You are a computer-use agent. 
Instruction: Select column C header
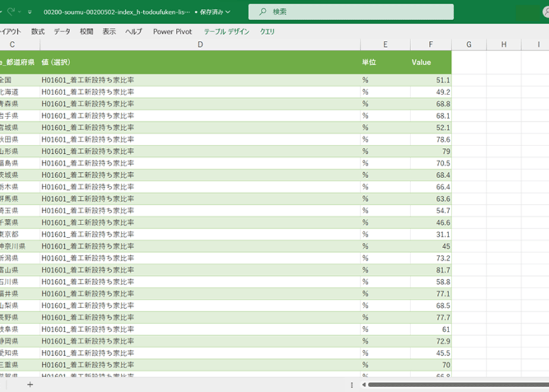(20, 45)
